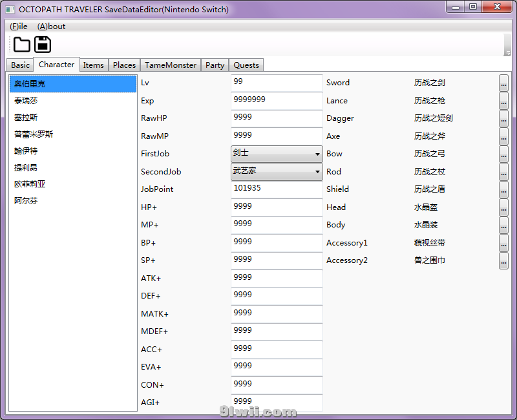The height and width of the screenshot is (420, 517).
Task: Open the Dagger equipment picker button
Action: pyautogui.click(x=503, y=118)
